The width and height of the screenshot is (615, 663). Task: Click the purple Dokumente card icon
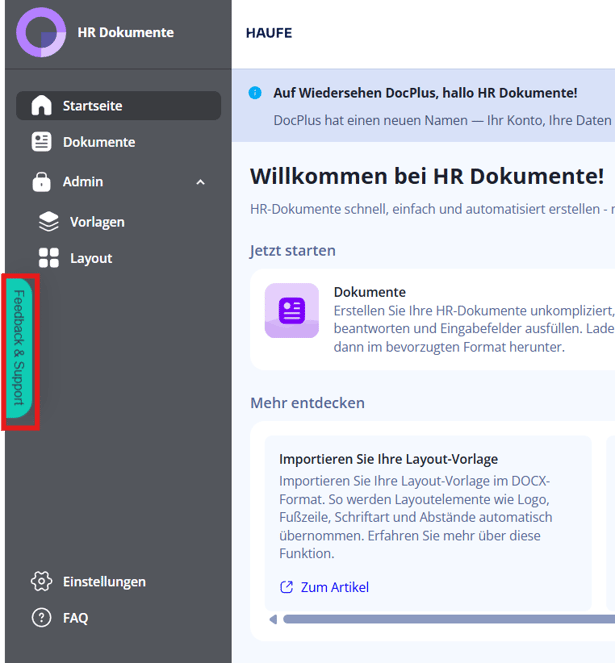point(292,310)
